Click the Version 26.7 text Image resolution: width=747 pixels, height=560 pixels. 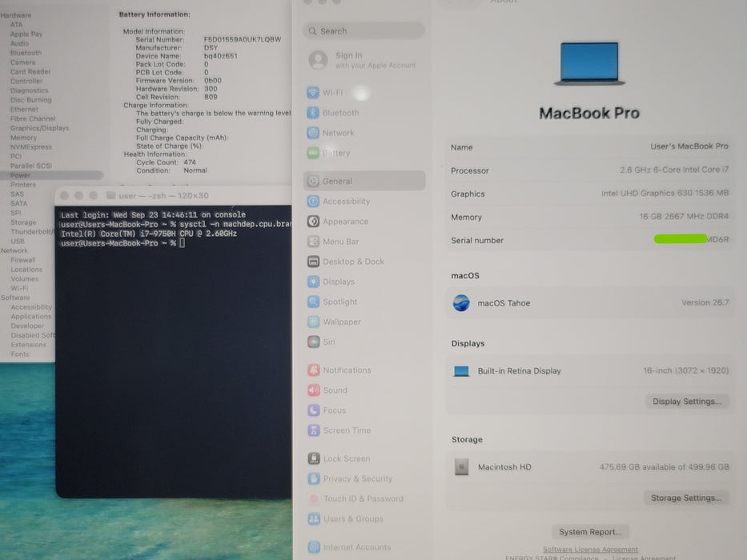(x=705, y=302)
